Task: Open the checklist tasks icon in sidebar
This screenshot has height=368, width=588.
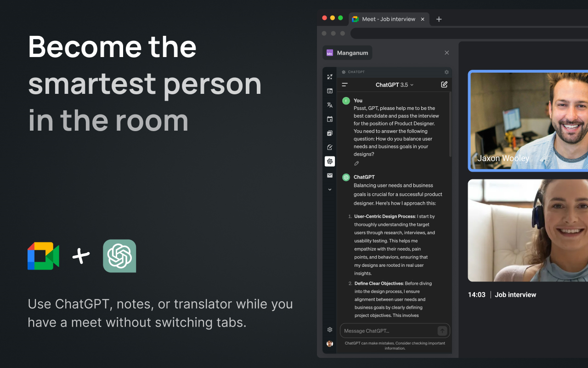Action: click(329, 133)
